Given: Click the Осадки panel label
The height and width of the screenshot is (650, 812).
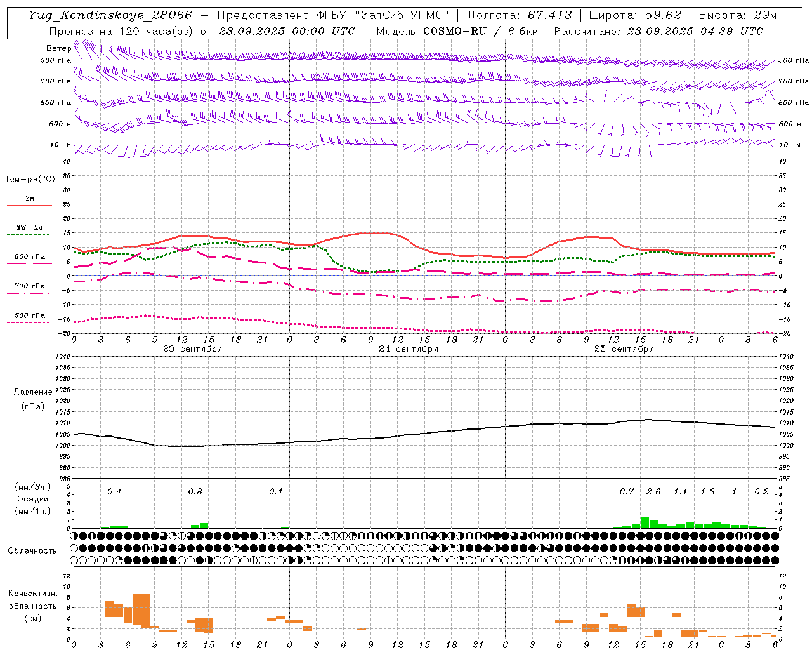Looking at the screenshot, I should point(32,499).
